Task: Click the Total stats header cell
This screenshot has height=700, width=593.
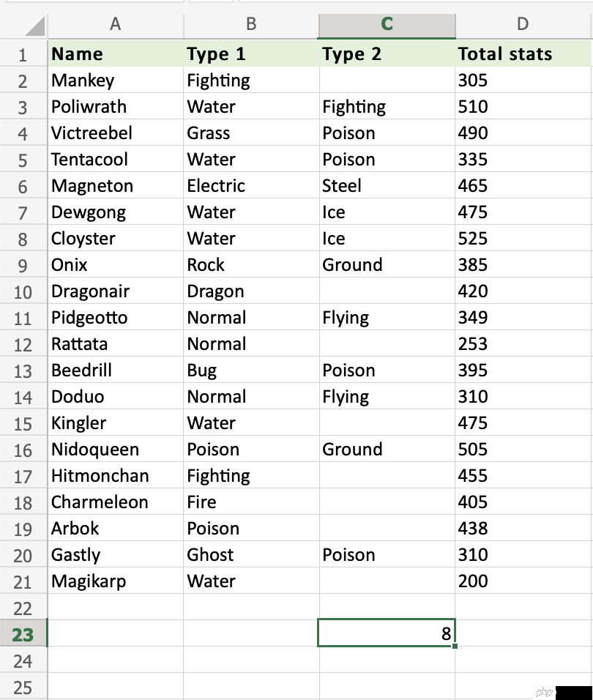Action: click(523, 53)
